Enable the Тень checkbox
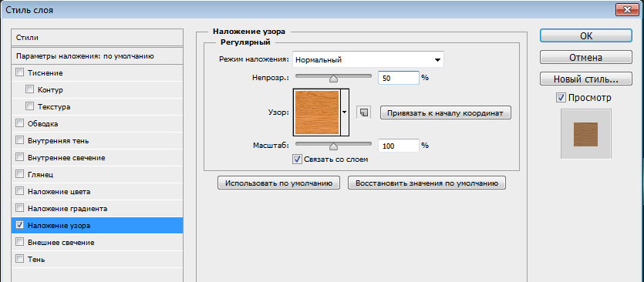The width and height of the screenshot is (644, 282). coord(20,259)
